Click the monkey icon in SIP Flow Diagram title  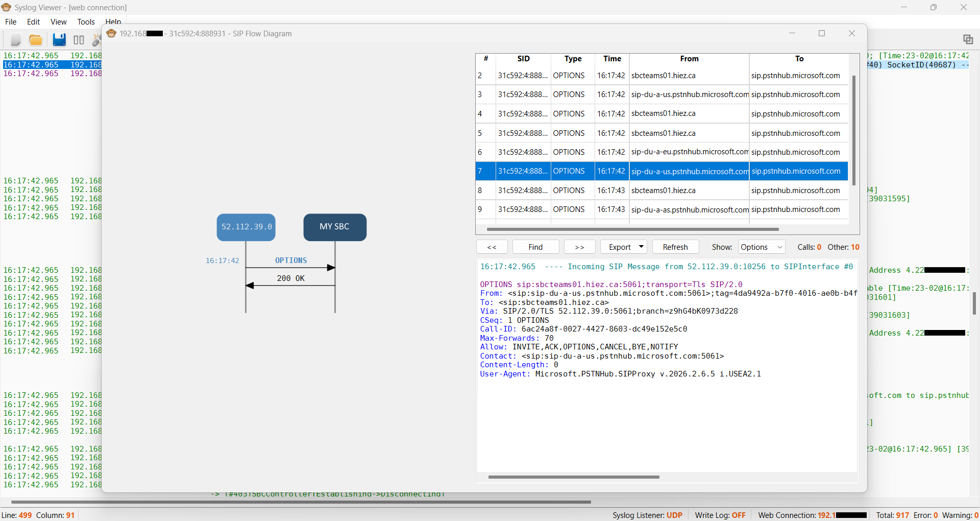111,34
